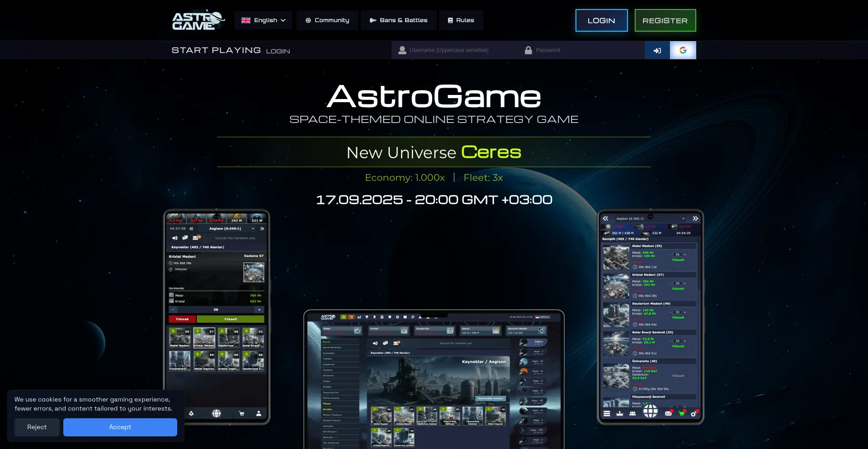
Task: Select the profile person icon on the left phone
Action: pyautogui.click(x=258, y=413)
